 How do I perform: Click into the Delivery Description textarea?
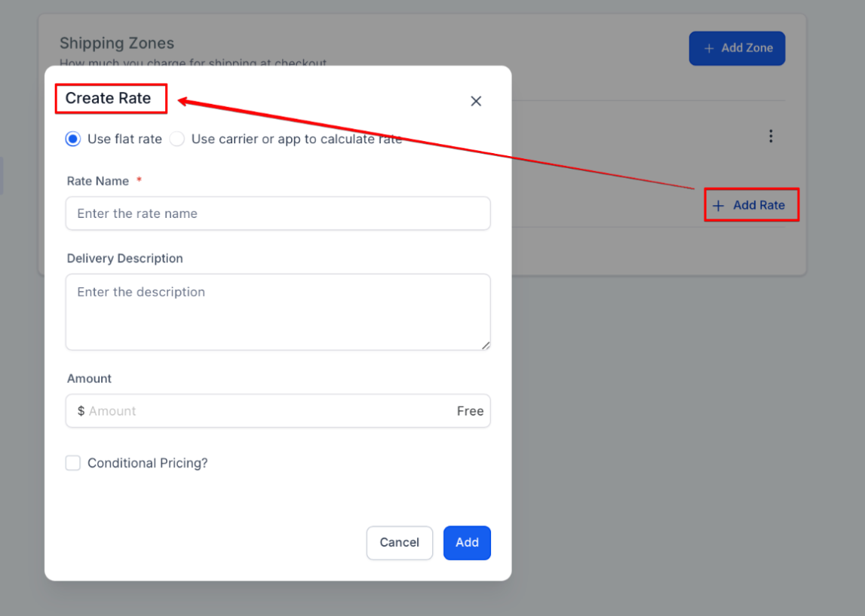tap(278, 311)
